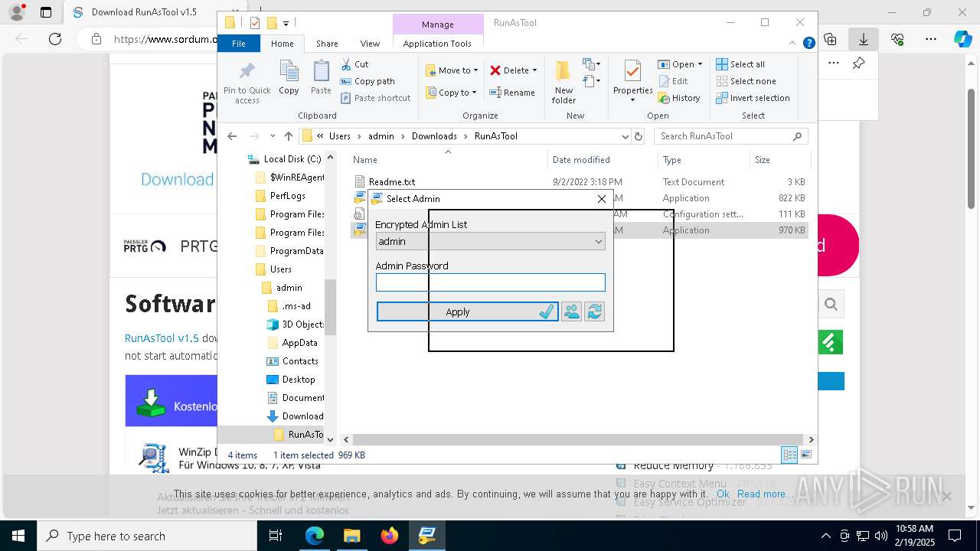Click the History command
This screenshot has height=551, width=980.
[x=678, y=98]
